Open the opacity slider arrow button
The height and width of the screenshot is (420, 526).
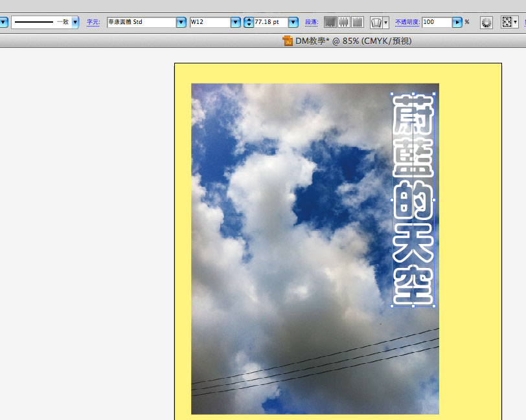[x=457, y=22]
